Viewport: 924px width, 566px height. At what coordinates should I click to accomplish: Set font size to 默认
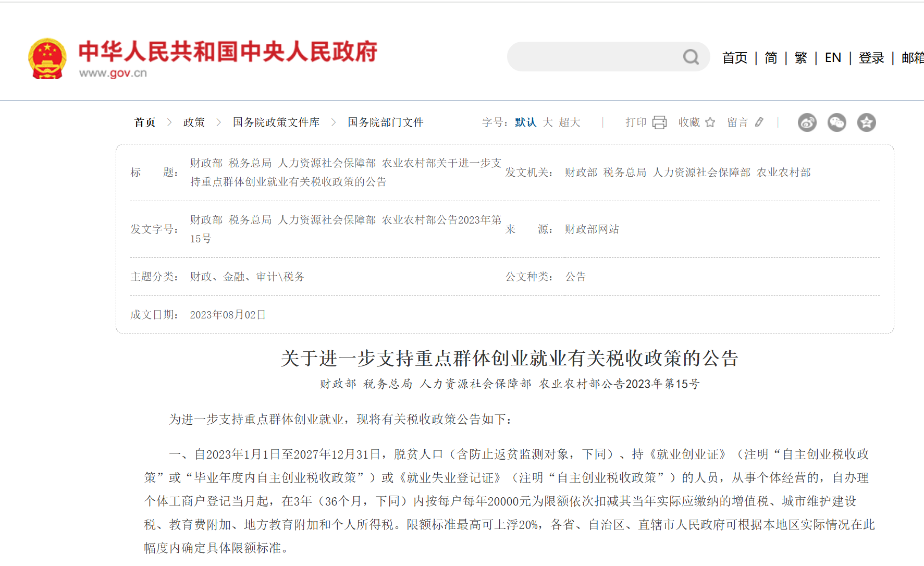(525, 122)
